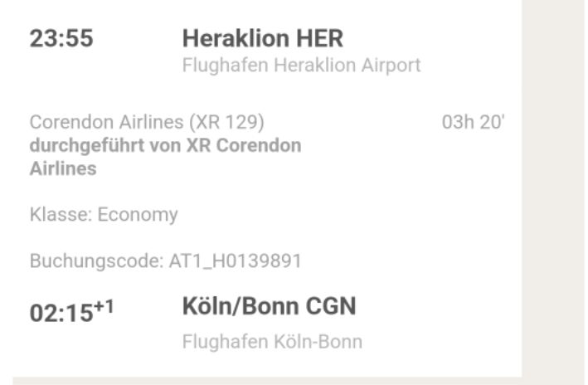The width and height of the screenshot is (588, 385).
Task: Click the word Economy
Action: click(x=138, y=215)
